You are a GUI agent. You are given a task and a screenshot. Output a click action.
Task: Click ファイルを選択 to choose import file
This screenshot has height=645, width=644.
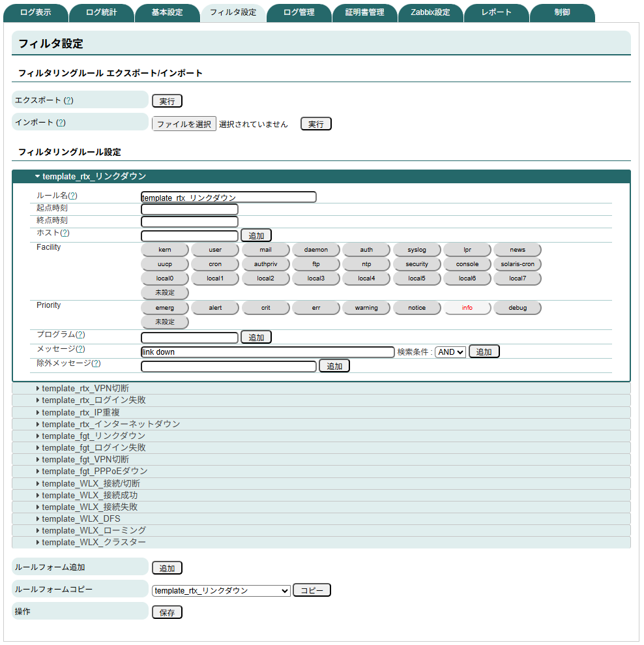coord(184,123)
